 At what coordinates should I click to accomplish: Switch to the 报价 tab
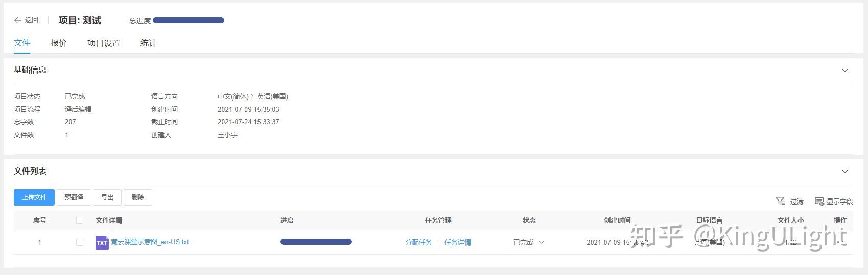59,43
